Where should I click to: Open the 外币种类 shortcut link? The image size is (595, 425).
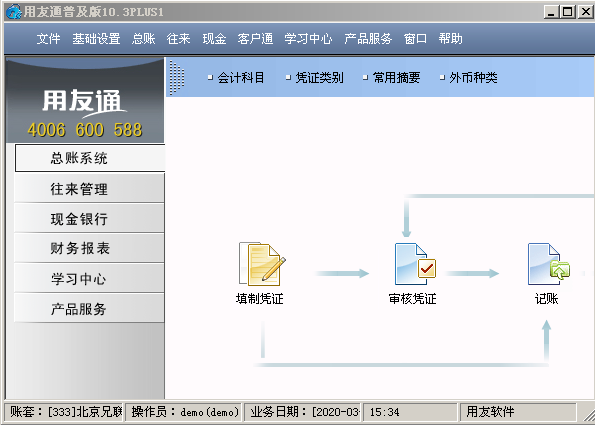(x=469, y=78)
